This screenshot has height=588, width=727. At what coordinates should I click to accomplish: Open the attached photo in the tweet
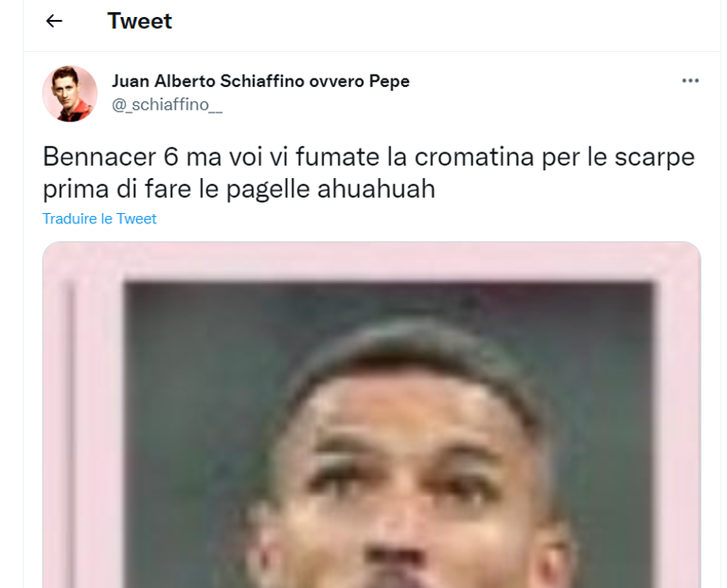pos(371,415)
